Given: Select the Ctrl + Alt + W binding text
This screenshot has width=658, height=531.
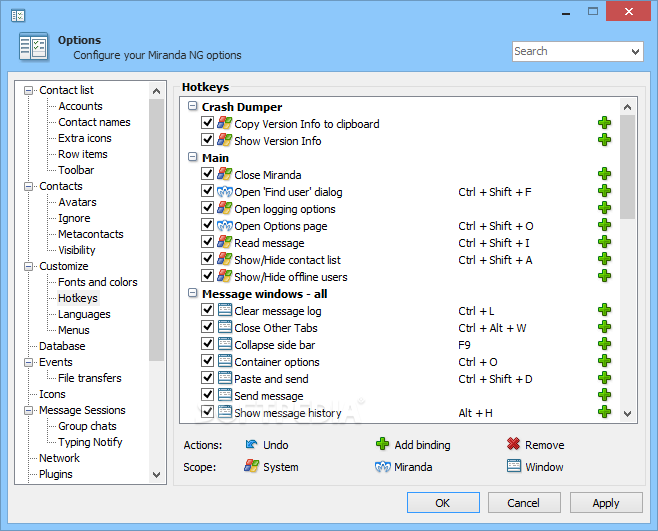Looking at the screenshot, I should click(x=492, y=328).
